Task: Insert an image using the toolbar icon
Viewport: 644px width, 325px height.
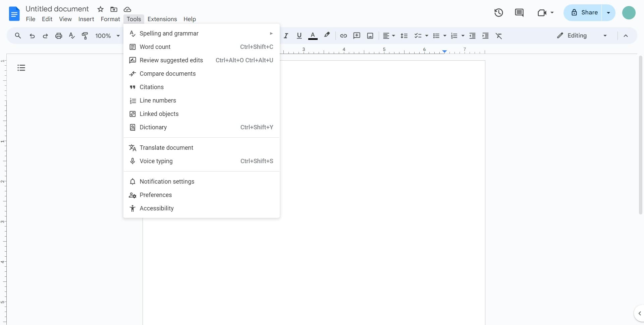Action: [370, 36]
